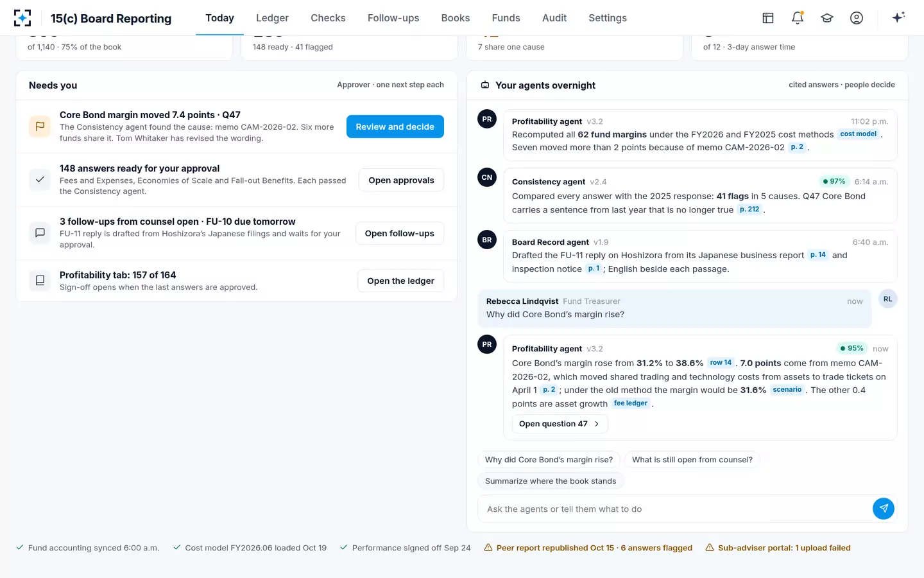Click the graduation cap help icon

pyautogui.click(x=827, y=18)
